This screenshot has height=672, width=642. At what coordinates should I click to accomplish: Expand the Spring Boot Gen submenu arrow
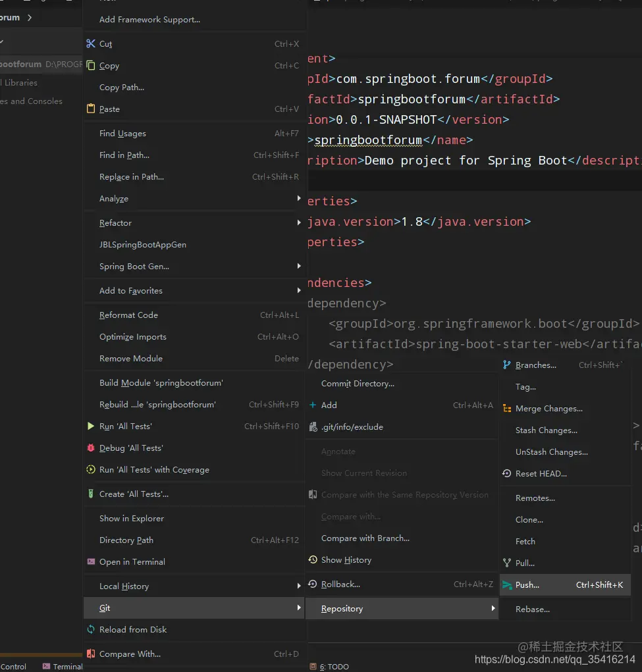(298, 266)
